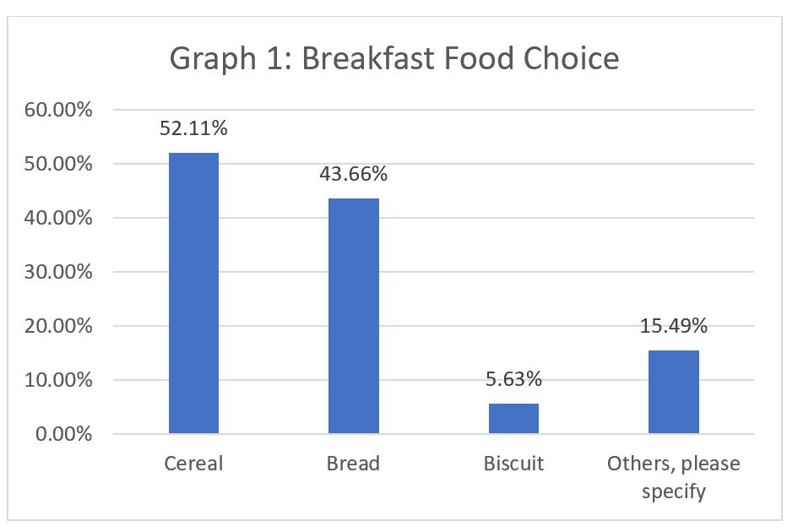Click the short Biscuit bar
The image size is (787, 532).
click(x=513, y=419)
